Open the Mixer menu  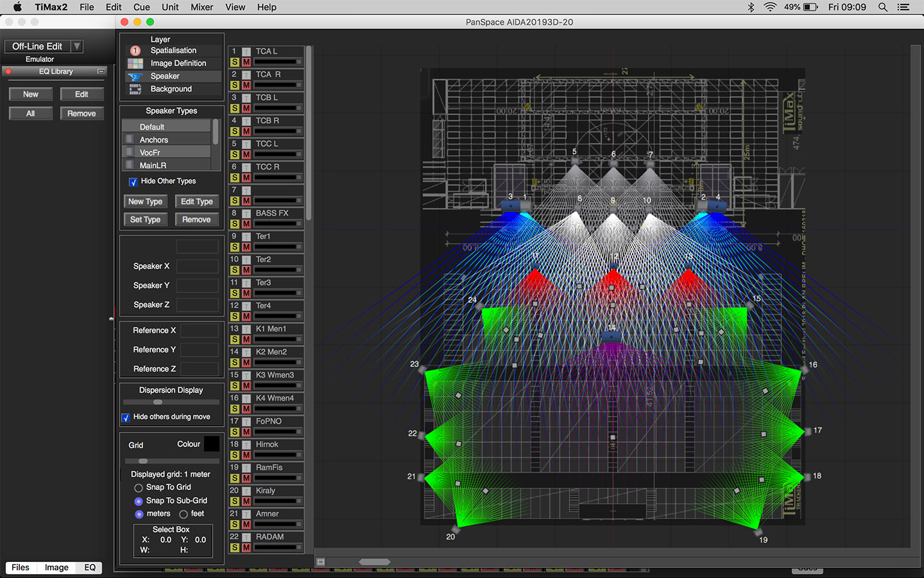tap(201, 7)
